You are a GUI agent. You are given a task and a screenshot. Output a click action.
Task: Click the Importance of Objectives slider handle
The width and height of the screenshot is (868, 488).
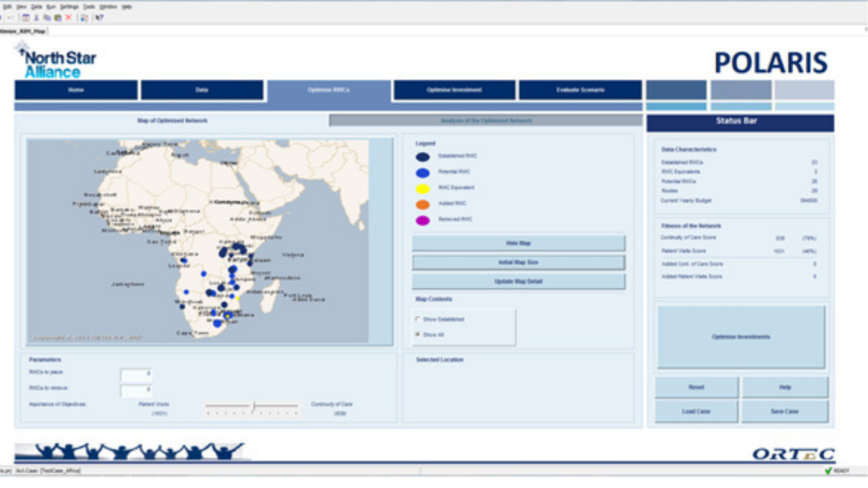tap(254, 407)
